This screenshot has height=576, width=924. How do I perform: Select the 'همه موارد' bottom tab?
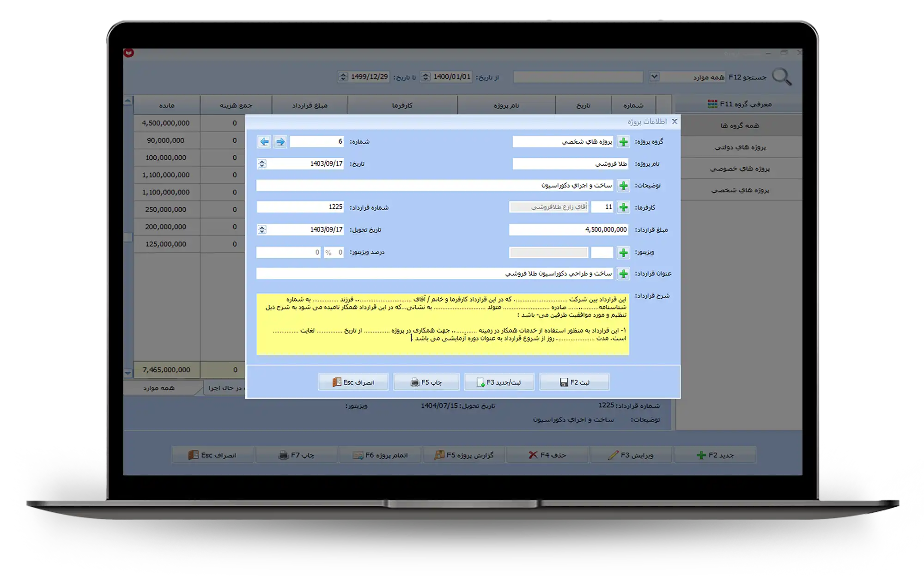point(159,388)
